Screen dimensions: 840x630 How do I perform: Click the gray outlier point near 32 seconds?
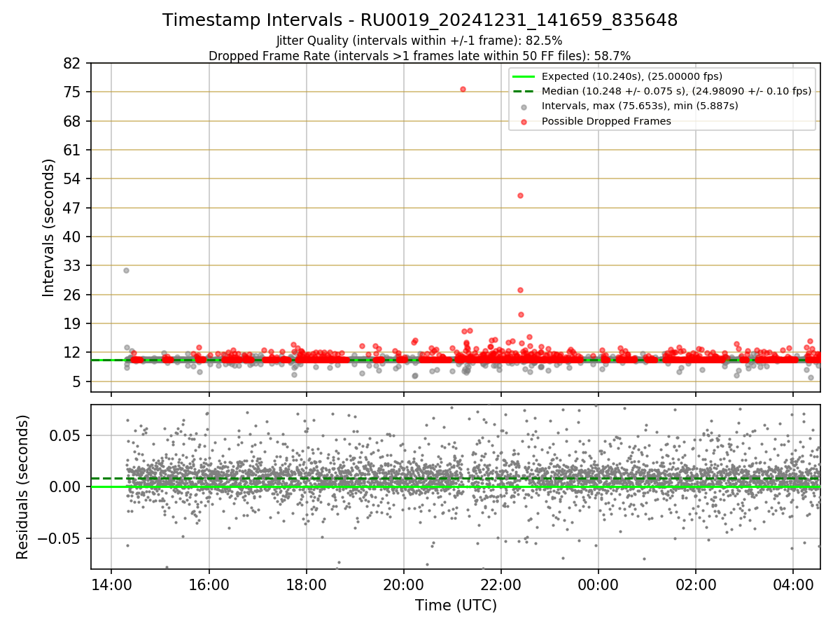[126, 270]
